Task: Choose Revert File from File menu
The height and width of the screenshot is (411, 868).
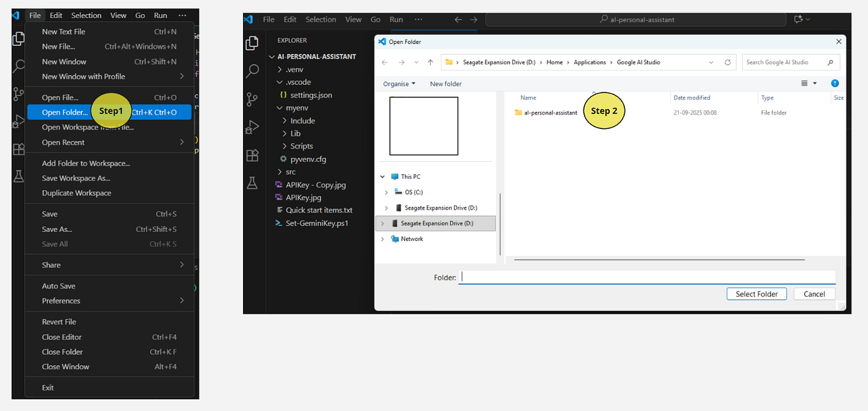Action: click(x=109, y=322)
